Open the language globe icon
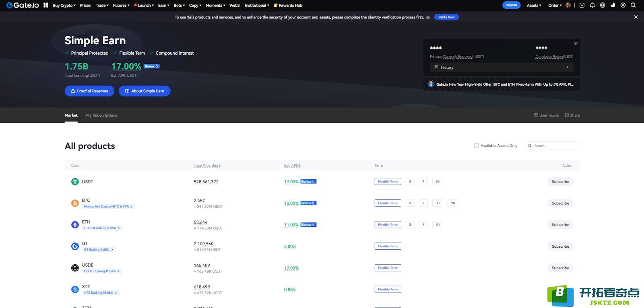The image size is (644, 308). (603, 5)
